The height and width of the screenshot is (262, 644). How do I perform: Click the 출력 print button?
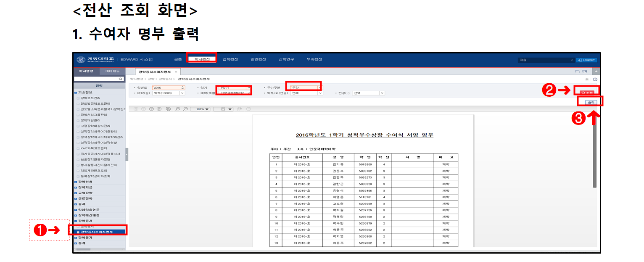click(x=591, y=102)
